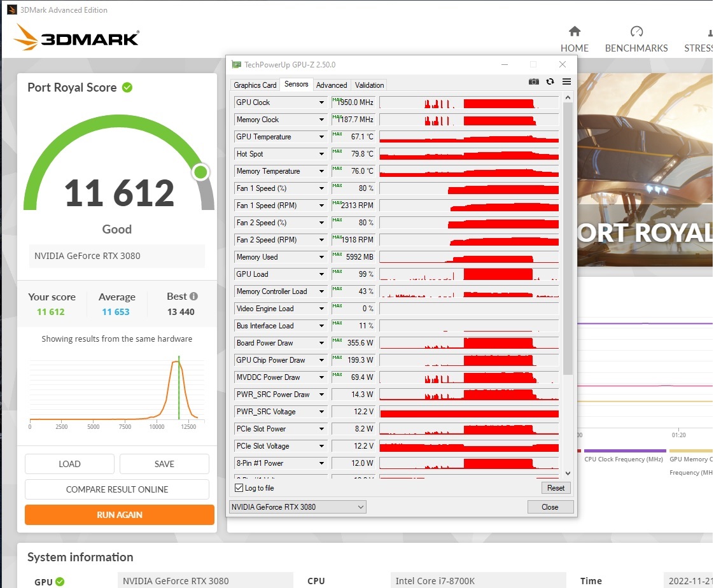
Task: Click the GPU-Z screenshot camera icon
Action: point(534,81)
